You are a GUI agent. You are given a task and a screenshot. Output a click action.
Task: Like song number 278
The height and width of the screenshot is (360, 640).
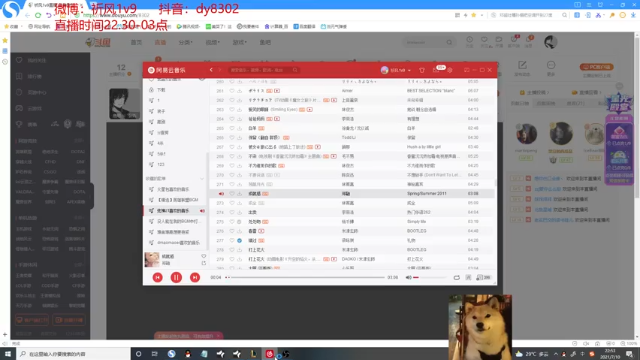tap(232, 250)
